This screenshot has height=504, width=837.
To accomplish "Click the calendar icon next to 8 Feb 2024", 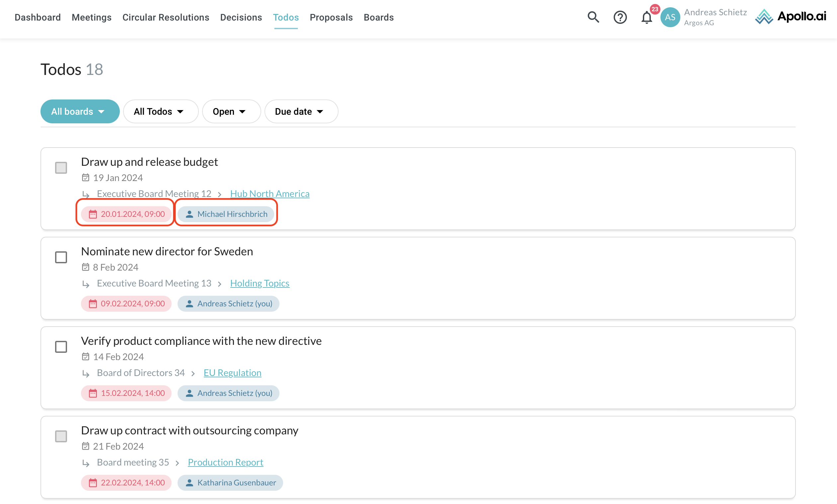I will coord(86,267).
